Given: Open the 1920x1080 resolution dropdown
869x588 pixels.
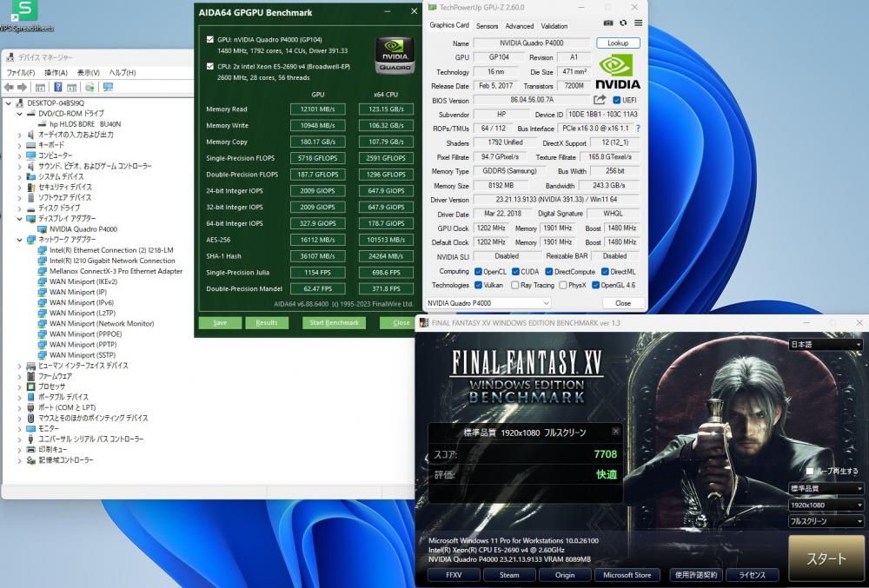Looking at the screenshot, I should click(x=826, y=505).
